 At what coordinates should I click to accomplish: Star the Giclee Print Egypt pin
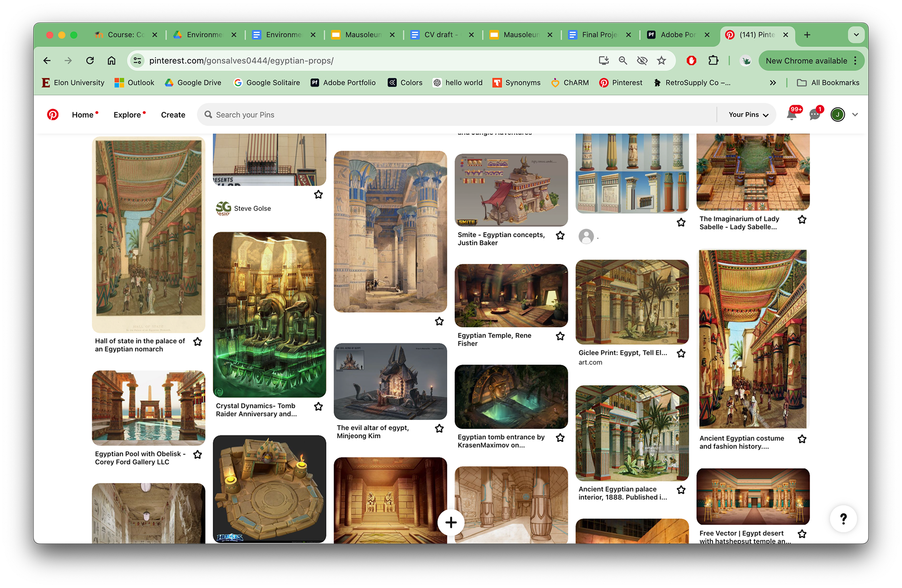[x=681, y=354]
